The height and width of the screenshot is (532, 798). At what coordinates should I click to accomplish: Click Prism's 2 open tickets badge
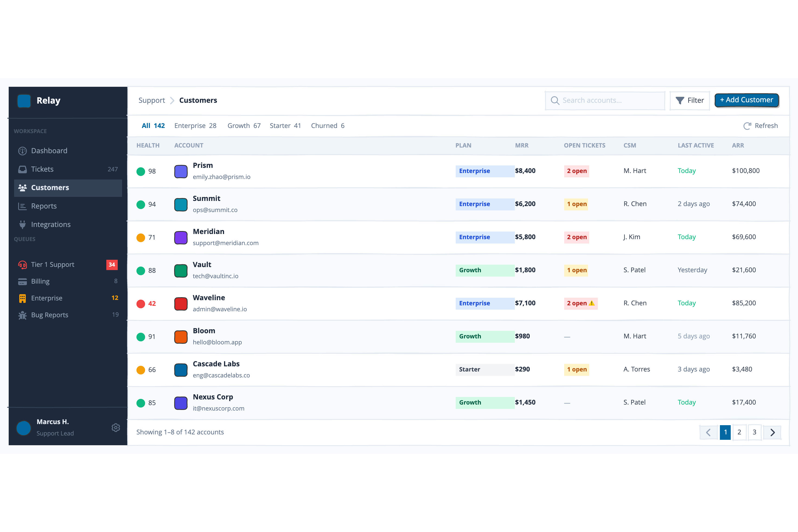(576, 171)
